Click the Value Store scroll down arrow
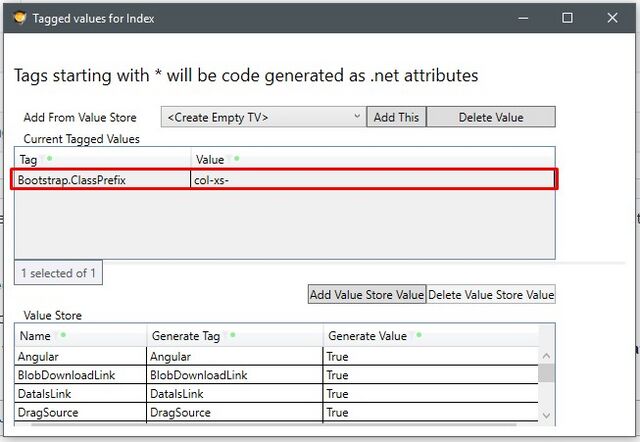The width and height of the screenshot is (640, 442). point(546,415)
